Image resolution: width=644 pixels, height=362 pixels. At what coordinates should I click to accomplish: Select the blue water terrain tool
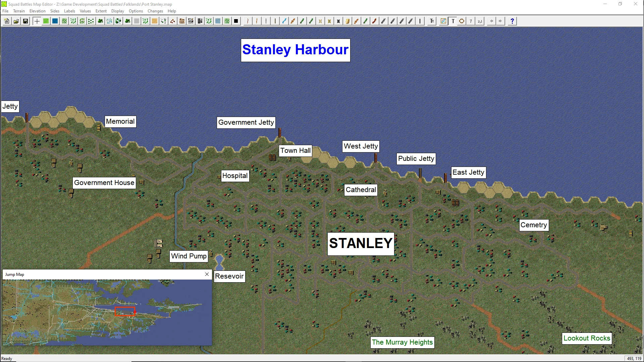55,21
